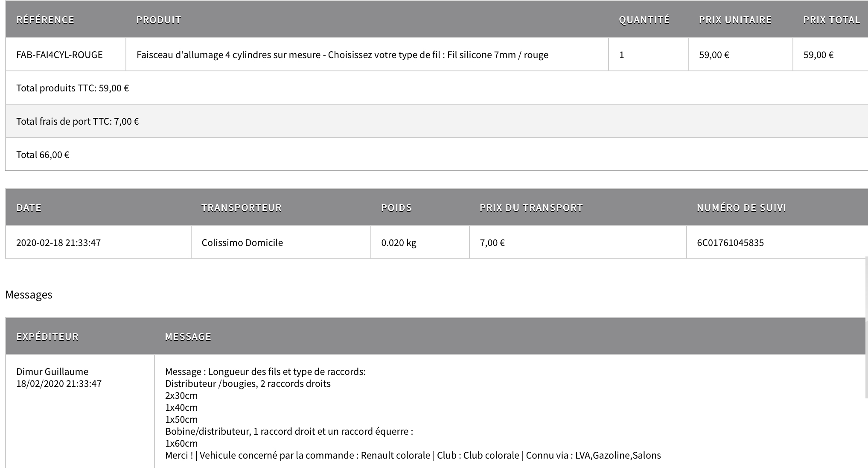Select reference FAB-FAI4CYL-ROUGE cell

pos(59,55)
